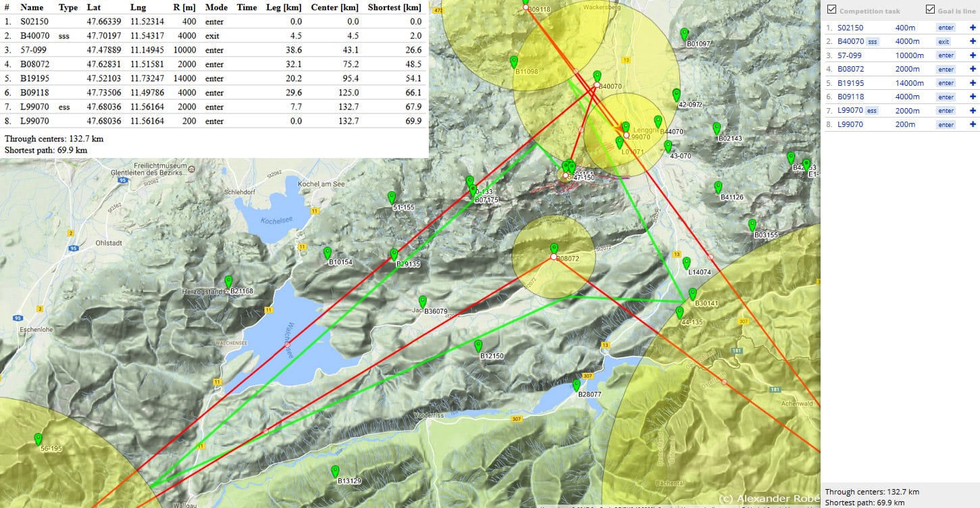Open waypoint B09118 in side panel list
980x508 pixels.
pyautogui.click(x=851, y=97)
